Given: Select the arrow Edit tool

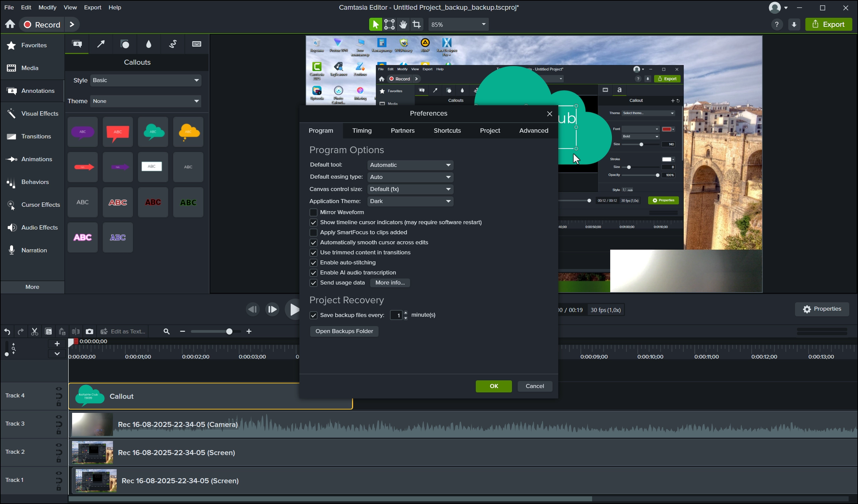Looking at the screenshot, I should point(376,24).
